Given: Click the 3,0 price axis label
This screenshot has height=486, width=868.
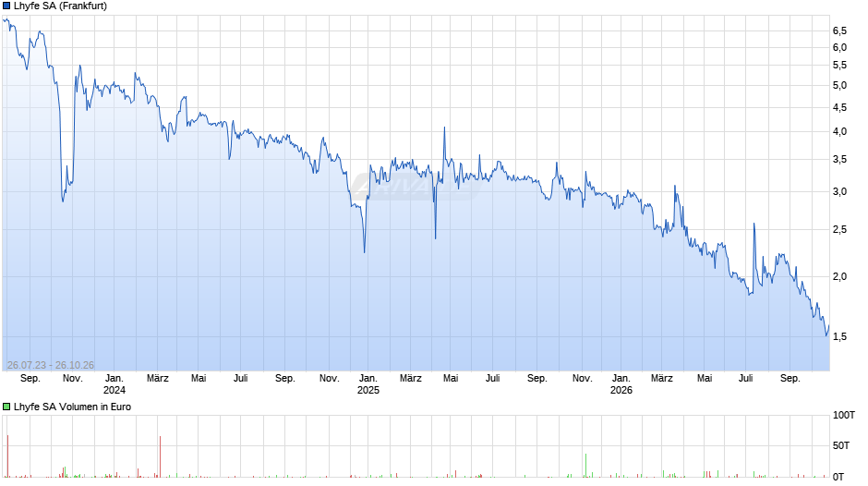Looking at the screenshot, I should tap(839, 192).
